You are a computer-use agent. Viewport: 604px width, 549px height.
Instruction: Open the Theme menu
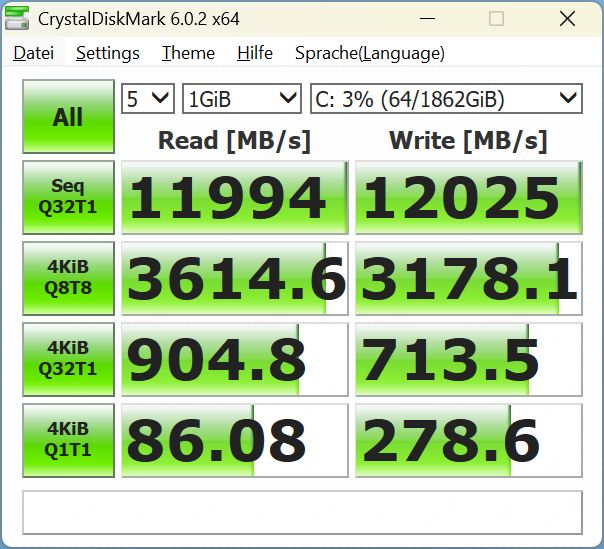[x=188, y=53]
